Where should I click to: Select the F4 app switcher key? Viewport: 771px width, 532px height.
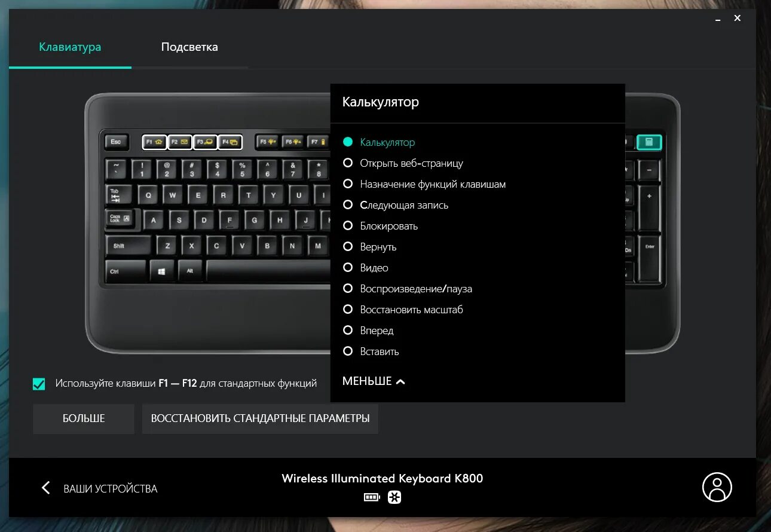(231, 142)
